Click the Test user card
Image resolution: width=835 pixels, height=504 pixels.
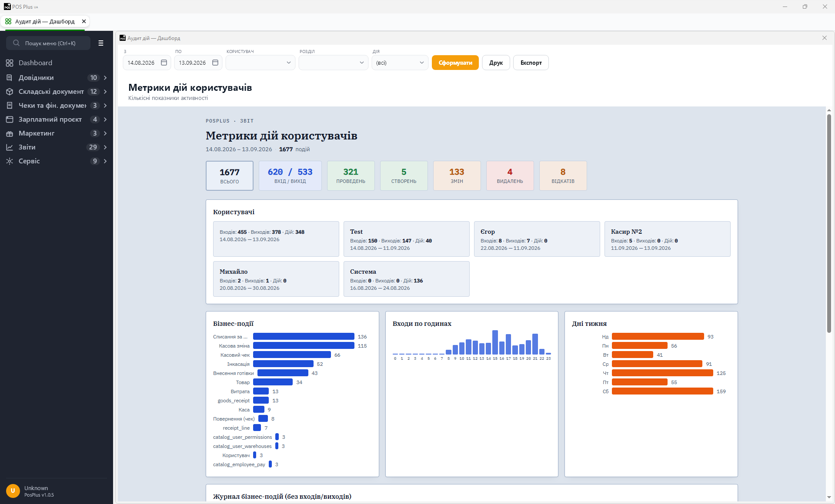point(407,239)
